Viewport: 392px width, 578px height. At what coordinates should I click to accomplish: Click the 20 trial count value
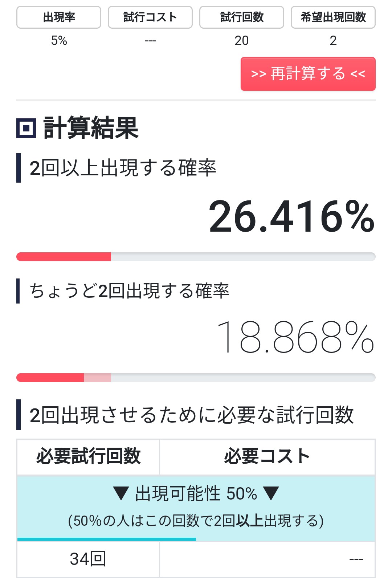[242, 40]
